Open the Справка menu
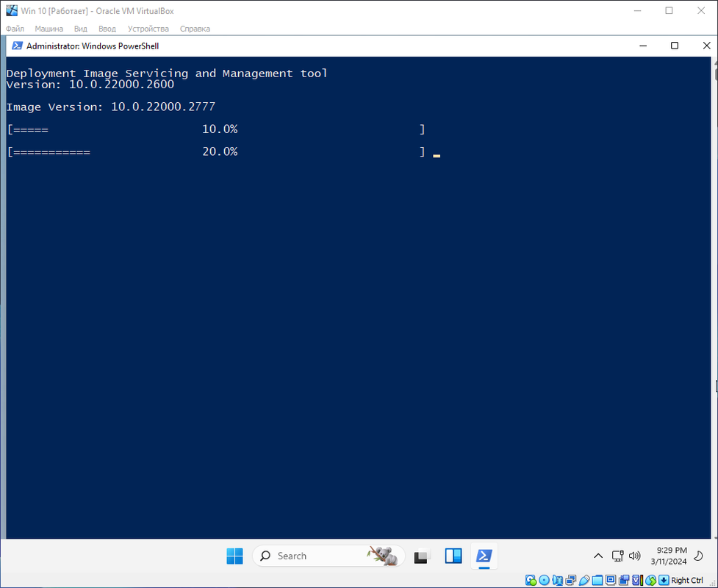The width and height of the screenshot is (718, 588). tap(195, 29)
